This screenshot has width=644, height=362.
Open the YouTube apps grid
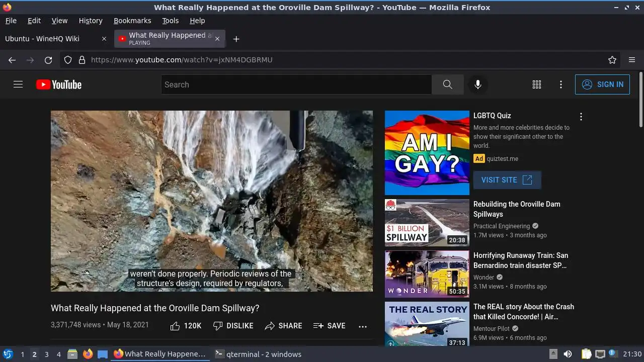(537, 84)
